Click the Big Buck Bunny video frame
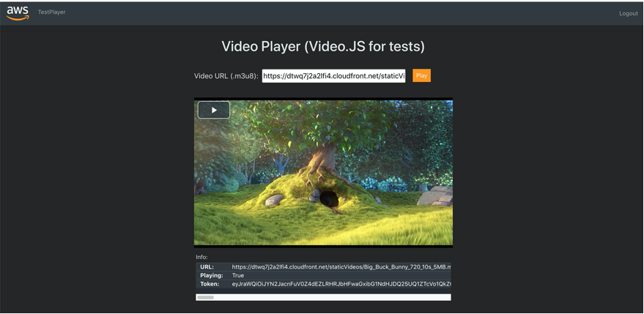 pos(323,173)
